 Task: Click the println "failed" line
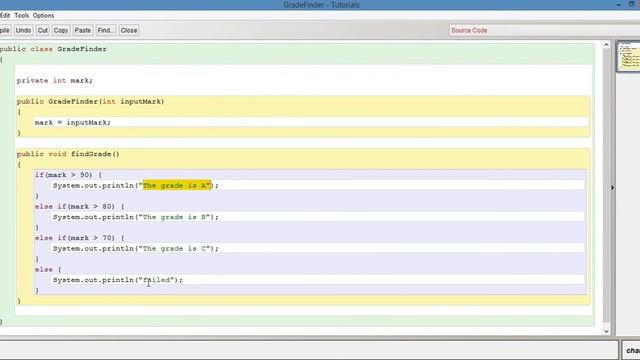click(118, 280)
